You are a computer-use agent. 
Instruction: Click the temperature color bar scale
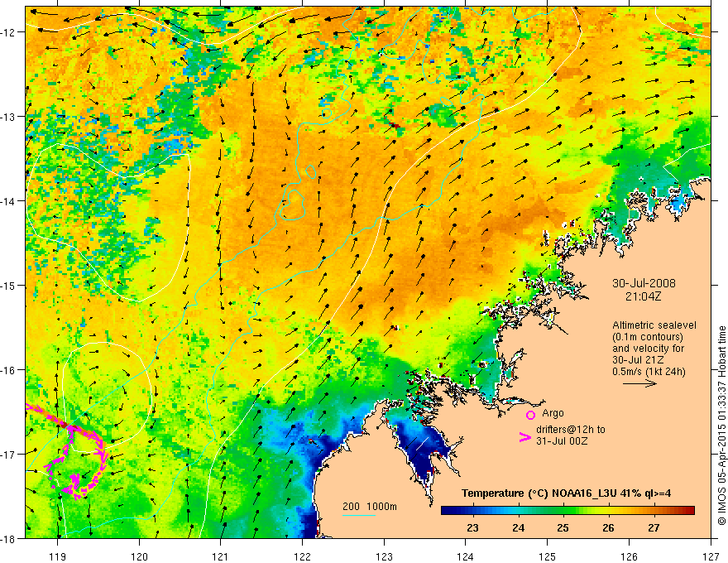click(x=568, y=511)
